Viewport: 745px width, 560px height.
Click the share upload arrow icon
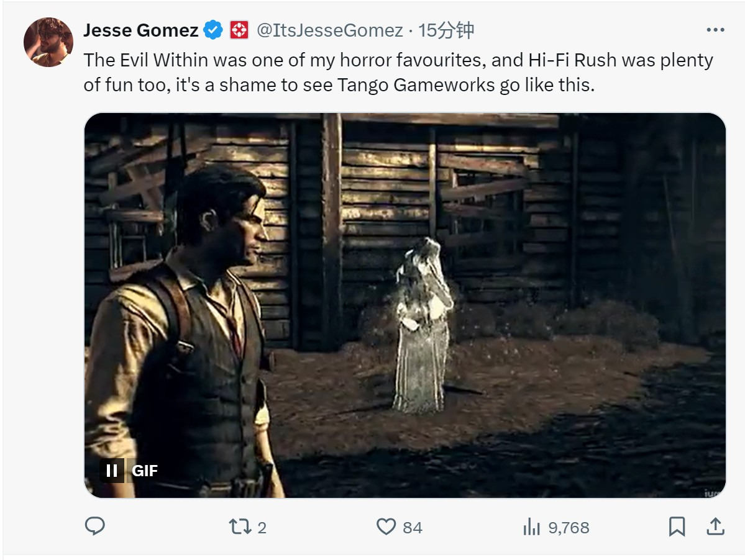tap(716, 527)
